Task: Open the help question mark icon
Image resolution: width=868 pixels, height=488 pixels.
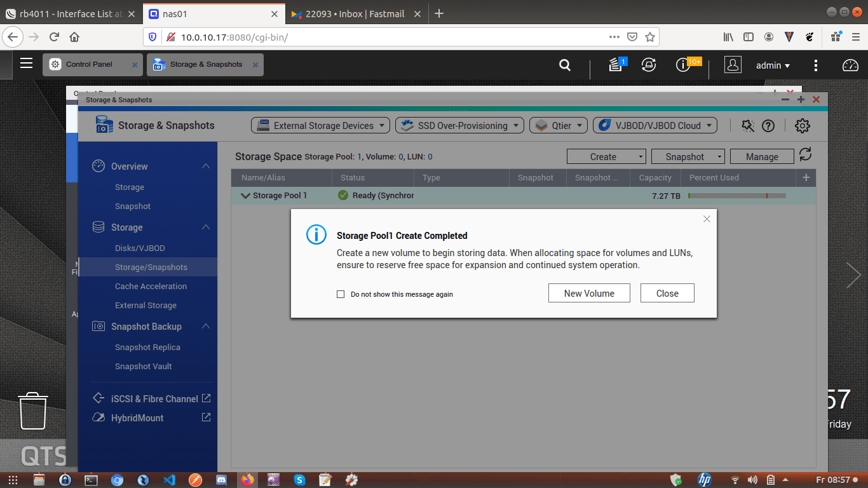Action: [x=768, y=126]
